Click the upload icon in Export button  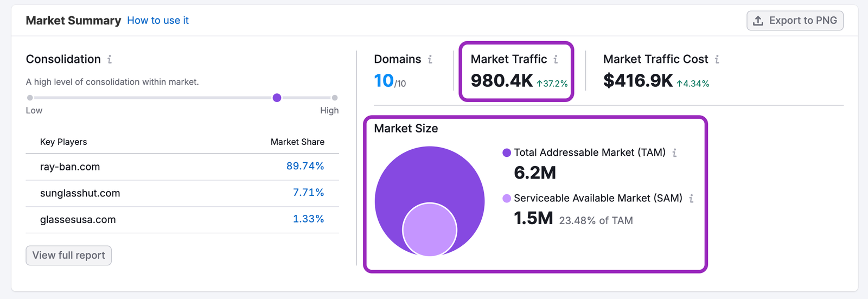[x=758, y=21]
